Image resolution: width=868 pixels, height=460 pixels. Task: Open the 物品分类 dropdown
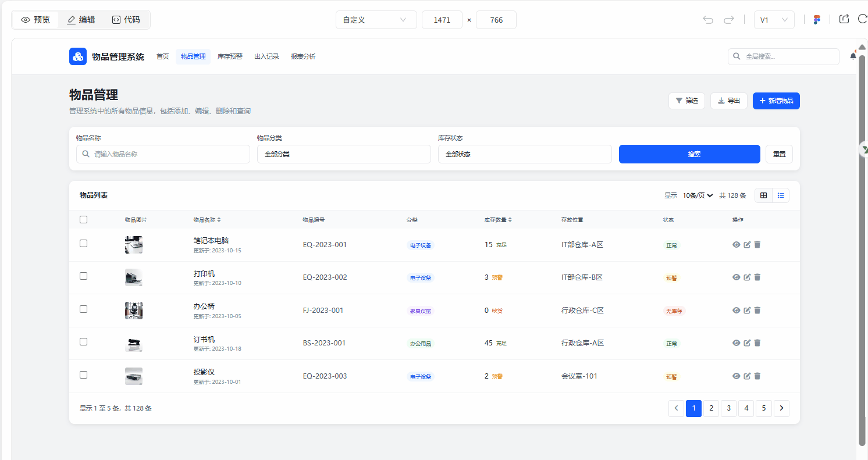(344, 154)
